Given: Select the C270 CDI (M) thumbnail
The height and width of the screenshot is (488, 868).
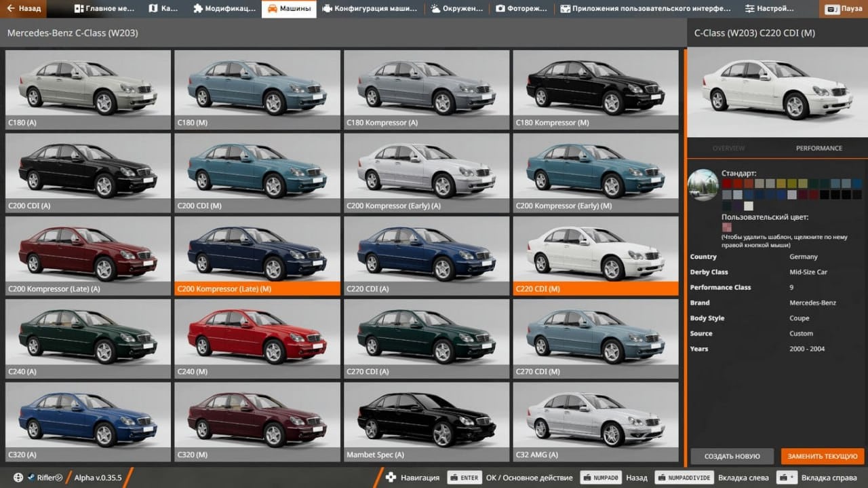Looking at the screenshot, I should pyautogui.click(x=596, y=339).
